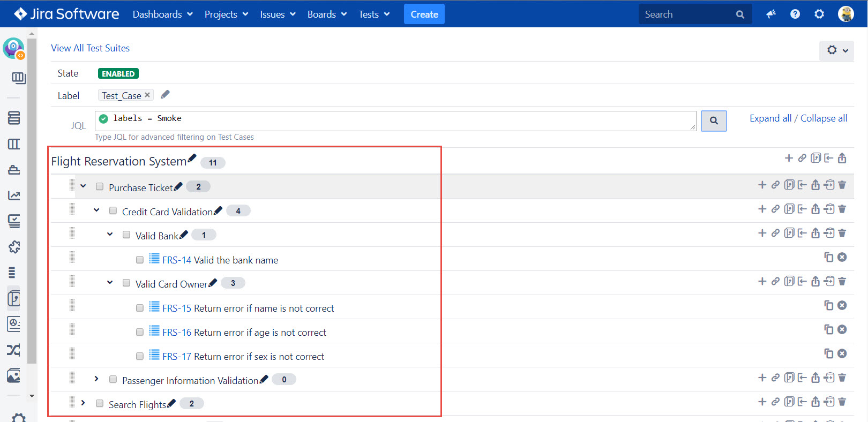The height and width of the screenshot is (422, 868).
Task: Click the Expand all link
Action: click(770, 118)
